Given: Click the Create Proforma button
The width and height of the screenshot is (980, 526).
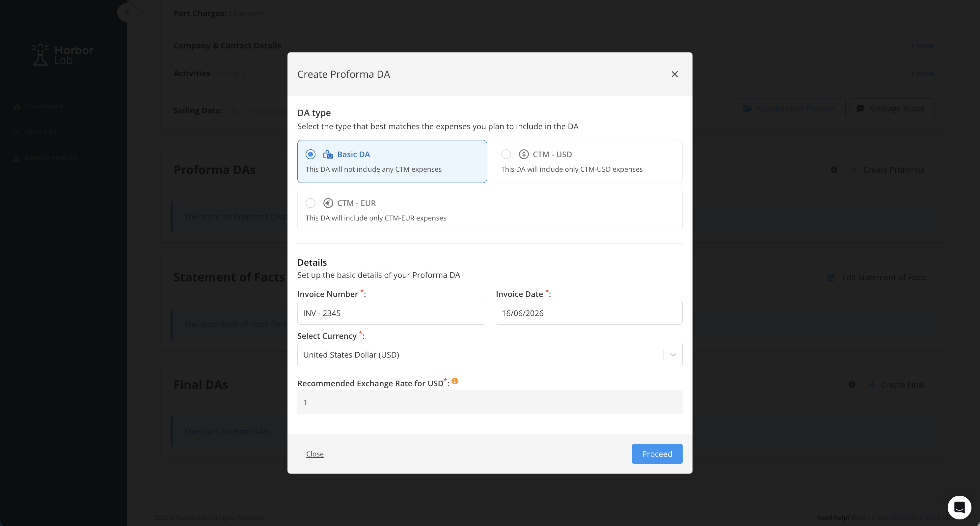Looking at the screenshot, I should [x=889, y=170].
